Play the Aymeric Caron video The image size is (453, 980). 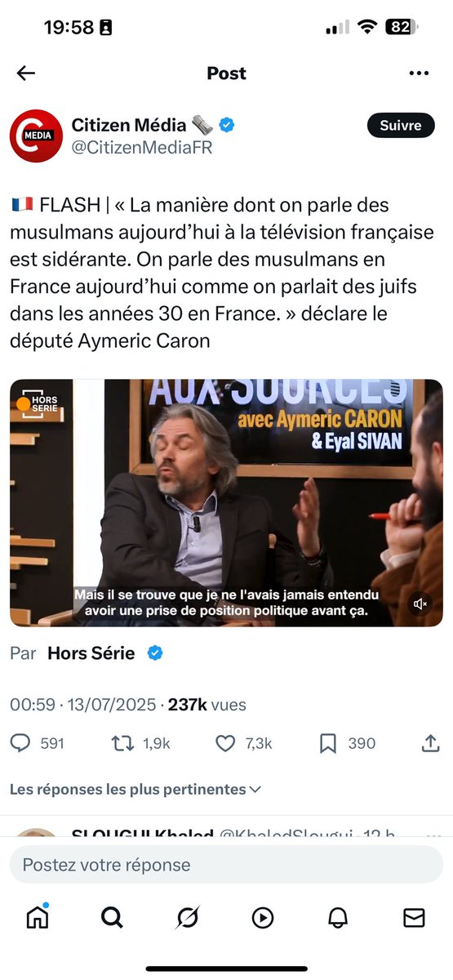pos(226,503)
